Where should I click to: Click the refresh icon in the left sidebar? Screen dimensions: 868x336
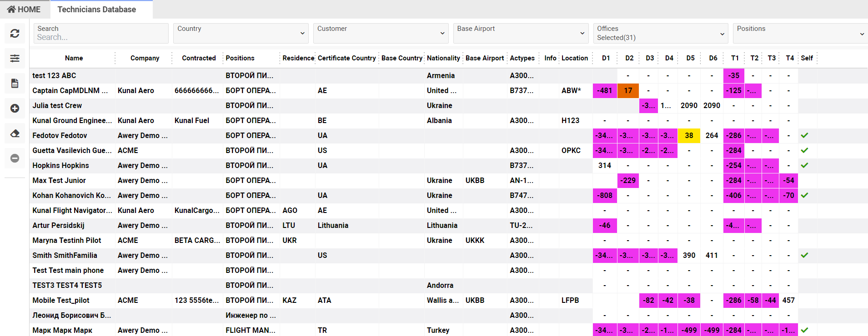pos(15,34)
